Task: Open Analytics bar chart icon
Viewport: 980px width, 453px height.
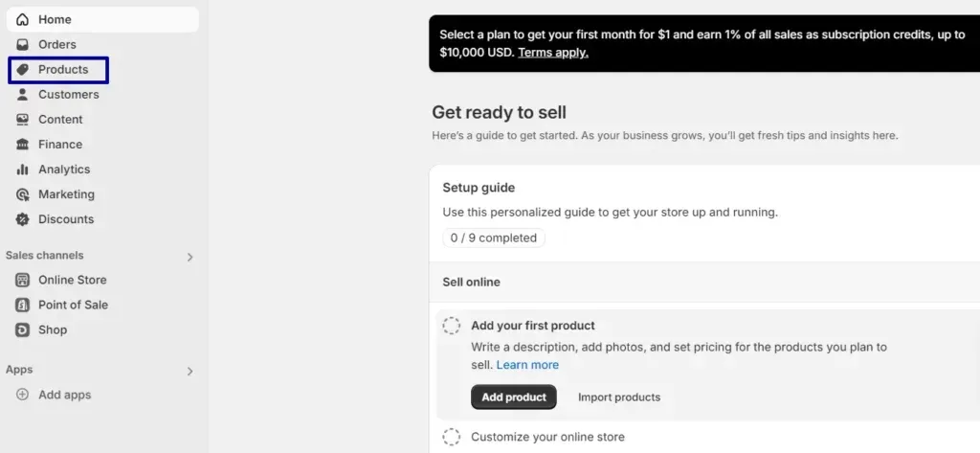Action: click(x=23, y=170)
